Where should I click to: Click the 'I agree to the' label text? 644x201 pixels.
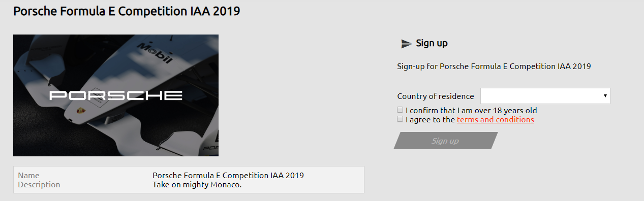[430, 120]
